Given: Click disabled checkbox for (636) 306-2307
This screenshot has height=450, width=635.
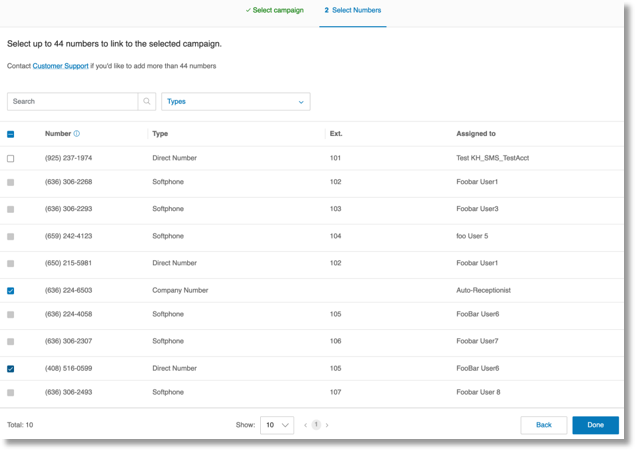Looking at the screenshot, I should click(x=11, y=341).
